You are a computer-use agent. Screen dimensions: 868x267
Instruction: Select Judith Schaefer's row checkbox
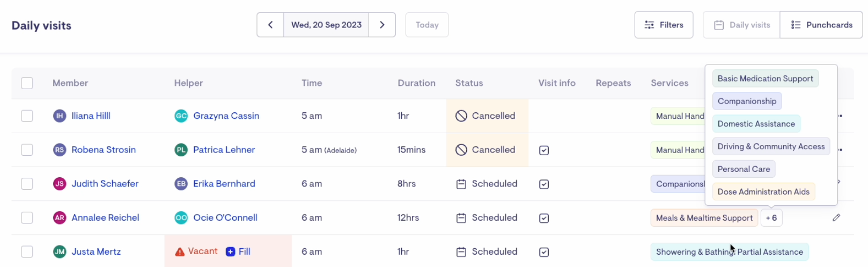(x=27, y=184)
